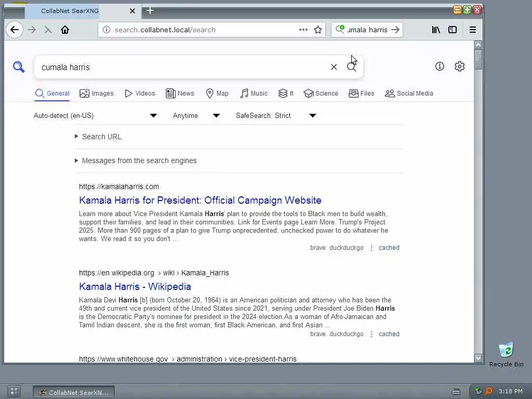The height and width of the screenshot is (399, 532).
Task: Open preferences gear icon
Action: click(x=460, y=66)
